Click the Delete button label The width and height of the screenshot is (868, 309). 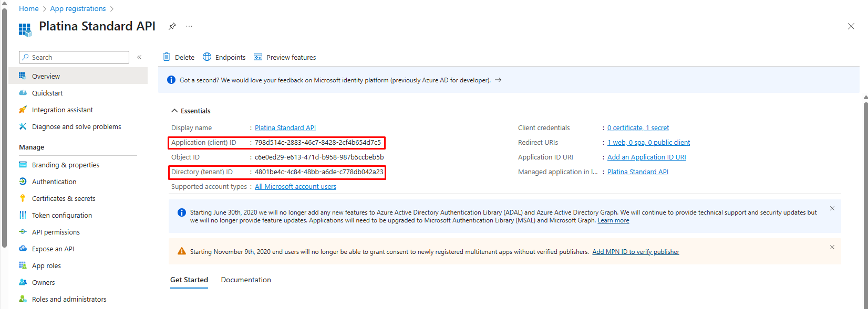tap(184, 57)
